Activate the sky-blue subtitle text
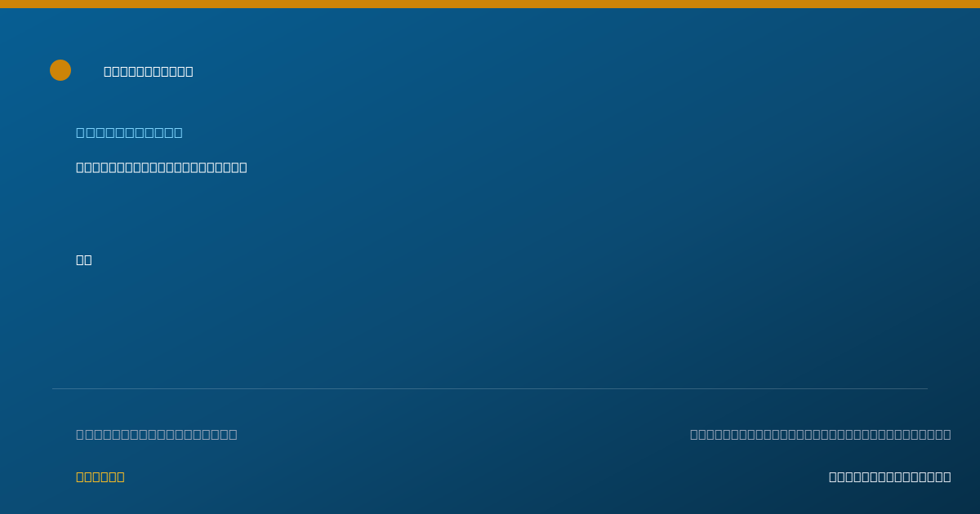The width and height of the screenshot is (980, 514). [129, 132]
